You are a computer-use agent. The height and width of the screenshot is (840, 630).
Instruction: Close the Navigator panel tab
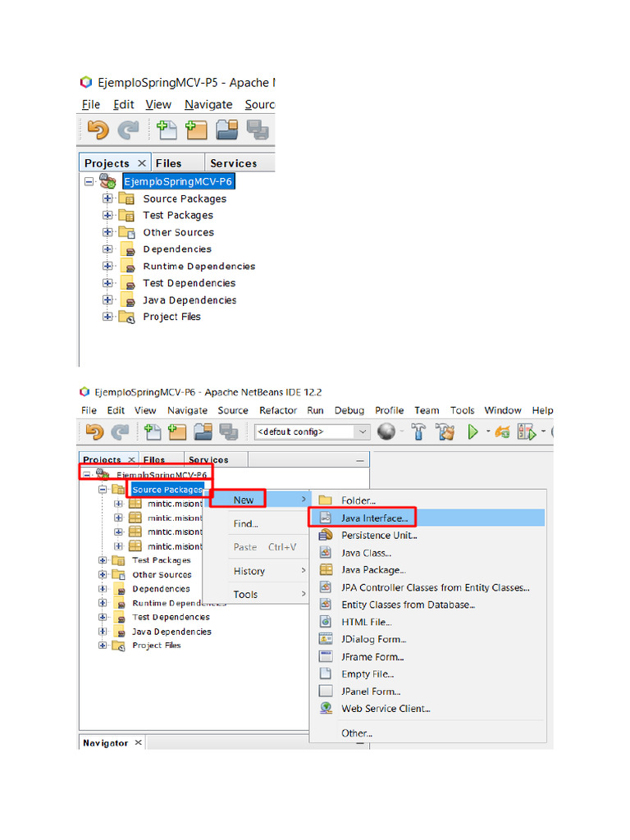(x=138, y=742)
